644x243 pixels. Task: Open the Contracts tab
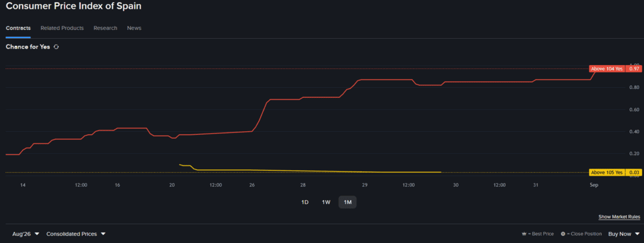(18, 28)
